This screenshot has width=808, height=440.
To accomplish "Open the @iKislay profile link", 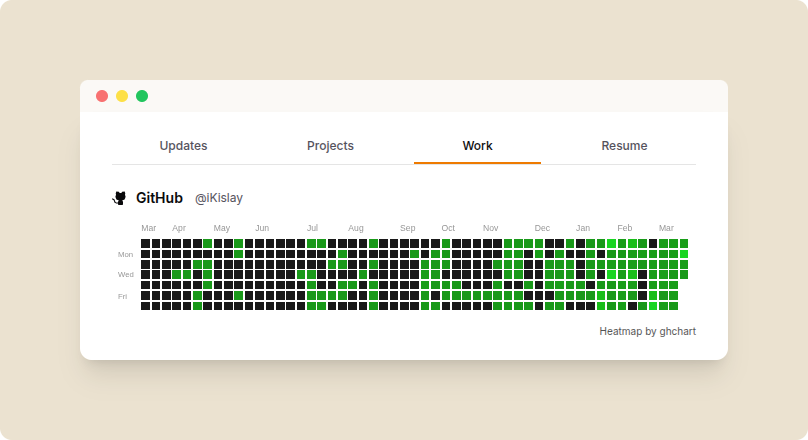I will coord(218,198).
